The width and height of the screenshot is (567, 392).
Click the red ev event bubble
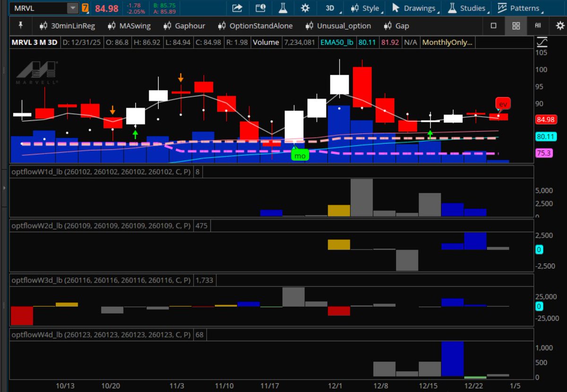click(503, 104)
